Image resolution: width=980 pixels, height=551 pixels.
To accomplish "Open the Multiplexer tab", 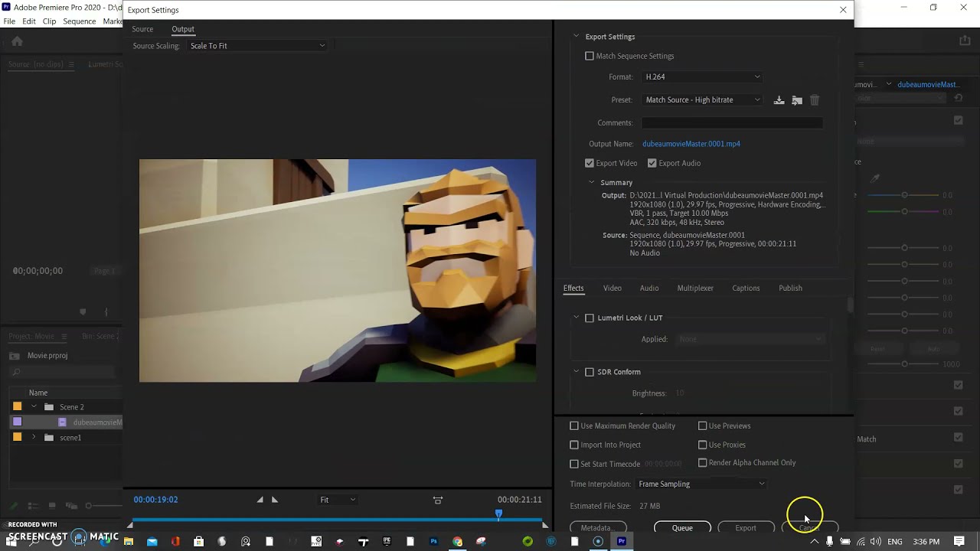I will coord(695,289).
